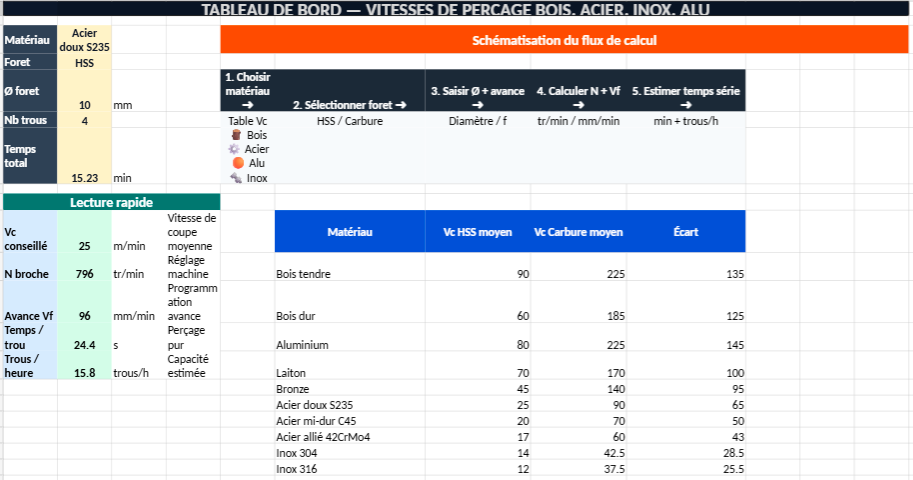913x480 pixels.
Task: Click step '2. Sélectionner foret →'
Action: (349, 91)
